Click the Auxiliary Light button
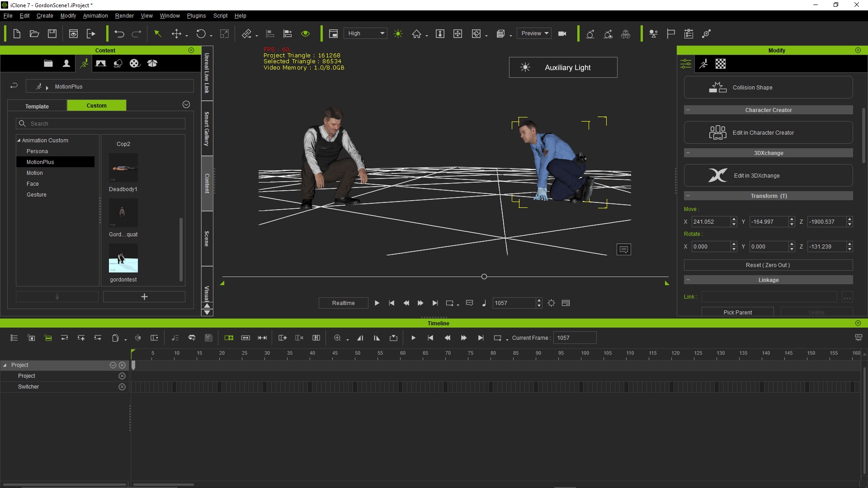This screenshot has width=868, height=488. (563, 67)
